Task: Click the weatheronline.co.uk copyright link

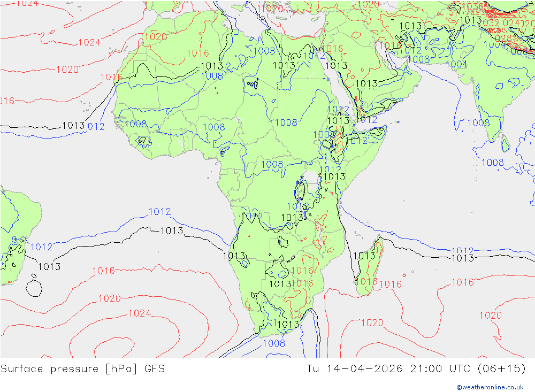Action: (x=490, y=387)
